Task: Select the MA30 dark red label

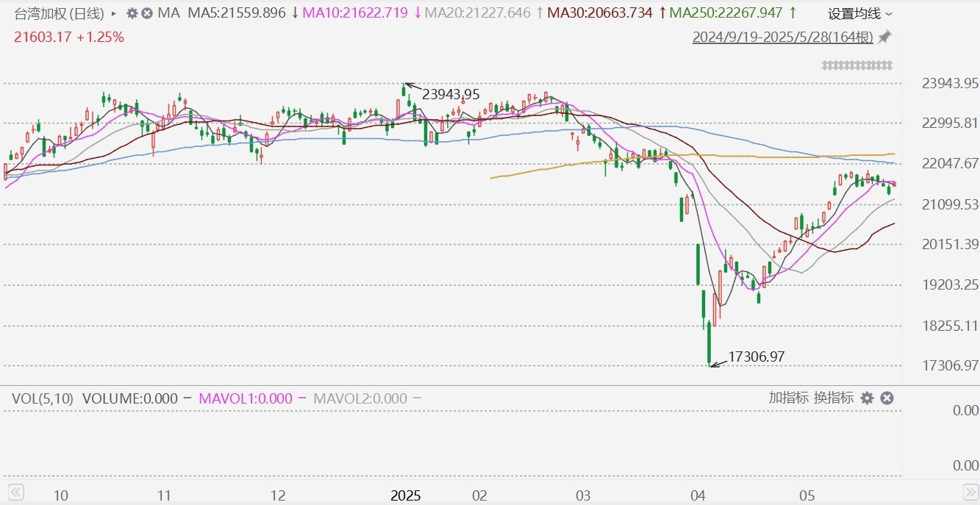Action: pos(600,13)
